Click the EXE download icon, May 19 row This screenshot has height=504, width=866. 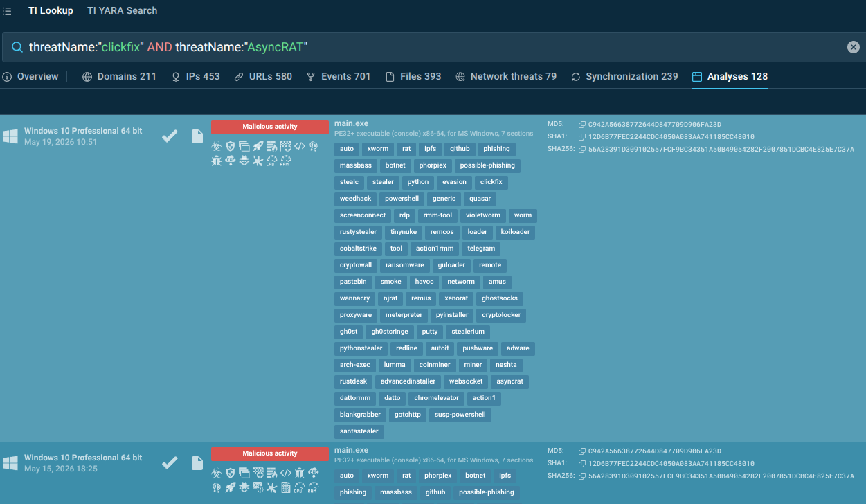(231, 161)
